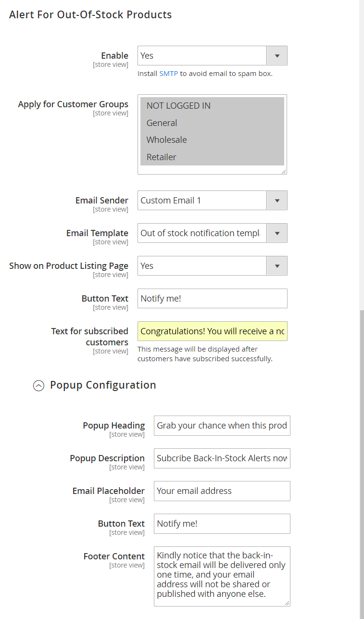Open the Enable dropdown
This screenshot has width=364, height=619.
point(212,56)
